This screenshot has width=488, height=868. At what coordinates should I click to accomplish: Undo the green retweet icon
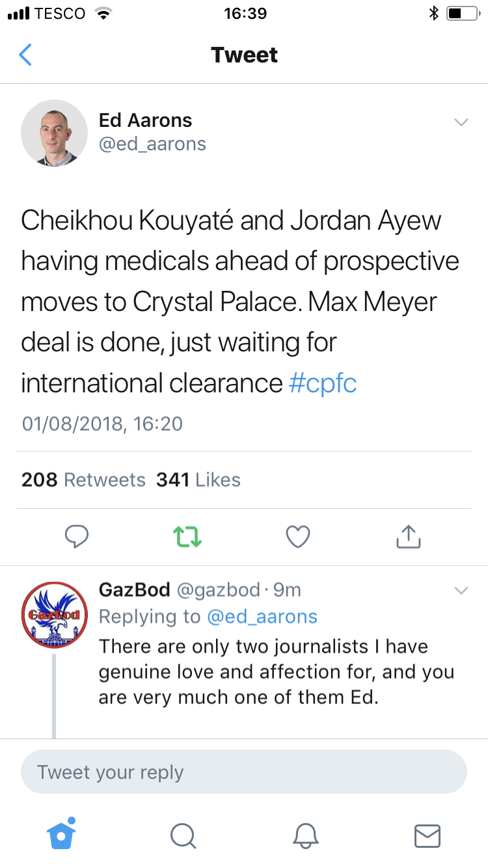[187, 537]
